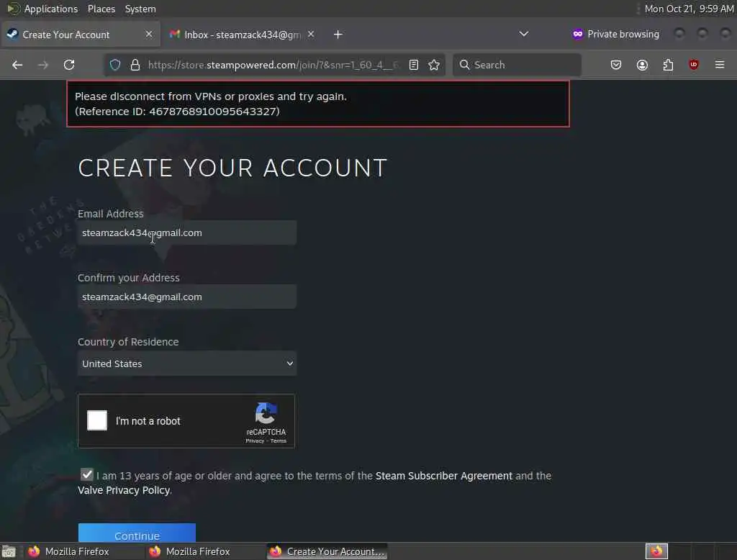
Task: Open the tracking protection shield icon
Action: tap(115, 65)
